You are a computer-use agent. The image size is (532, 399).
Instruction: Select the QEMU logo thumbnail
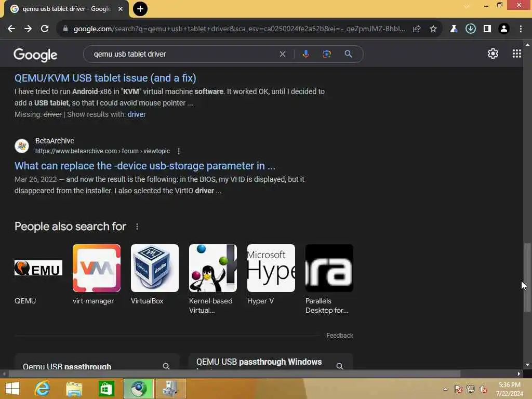[x=38, y=268]
